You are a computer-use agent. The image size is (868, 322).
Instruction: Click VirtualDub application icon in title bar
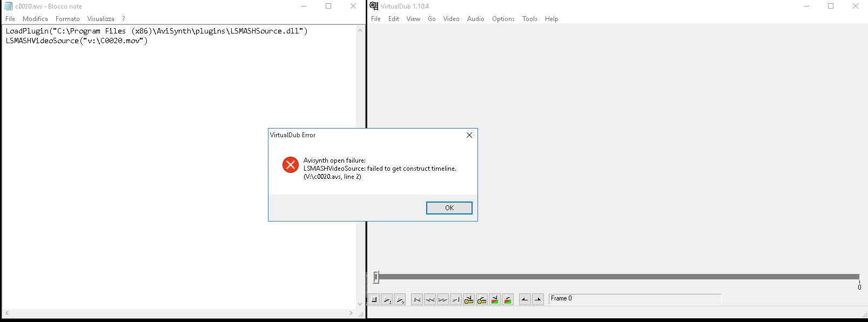[374, 6]
